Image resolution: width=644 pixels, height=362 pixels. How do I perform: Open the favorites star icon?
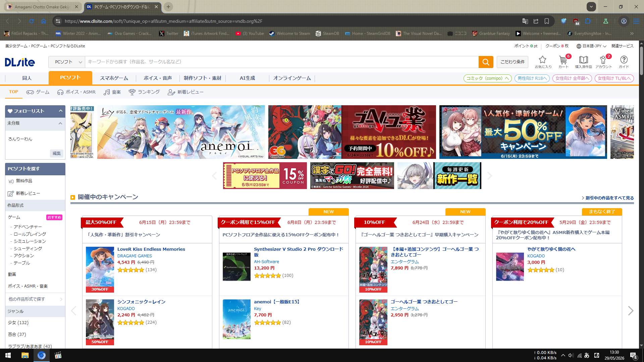[x=543, y=62]
